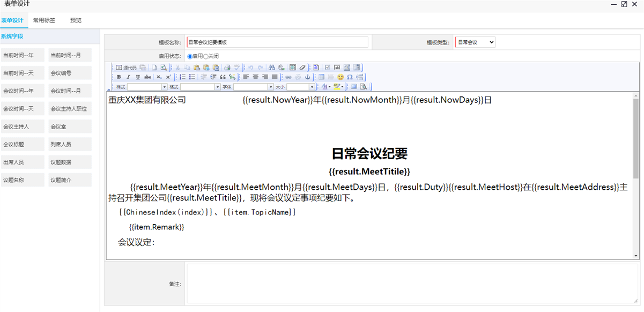The width and height of the screenshot is (644, 312).
Task: Select 启用 radio button
Action: 189,56
